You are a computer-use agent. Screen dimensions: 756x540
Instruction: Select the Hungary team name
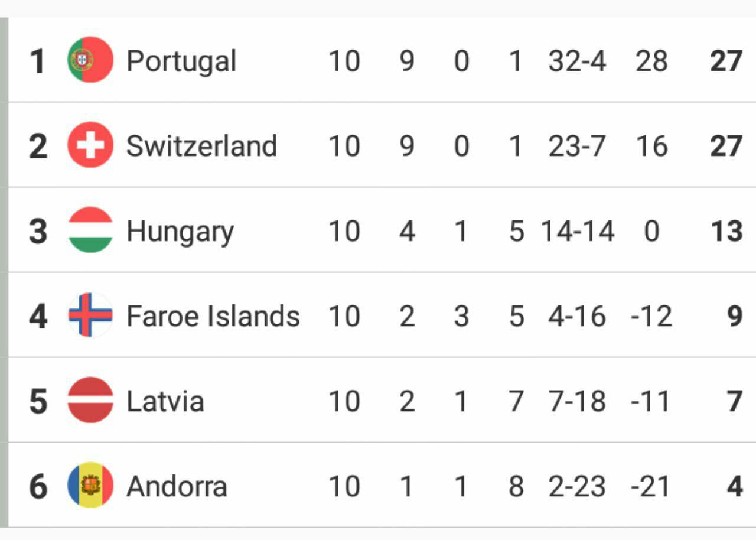(x=180, y=232)
